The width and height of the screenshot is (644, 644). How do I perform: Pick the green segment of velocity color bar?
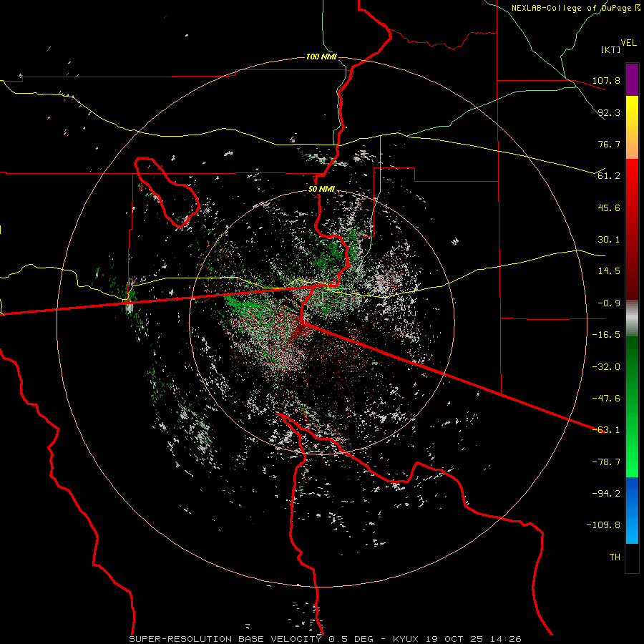coord(632,406)
